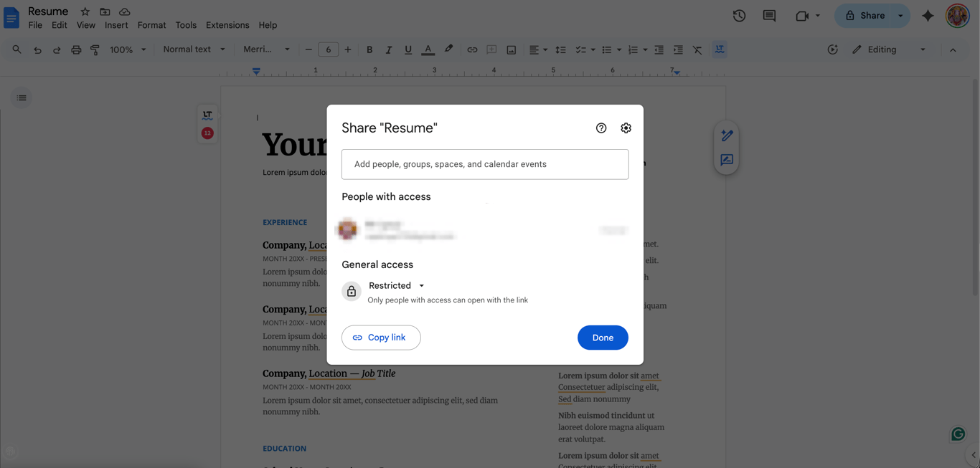Screen dimensions: 980x468
Task: Open the highlight color picker
Action: pos(448,49)
